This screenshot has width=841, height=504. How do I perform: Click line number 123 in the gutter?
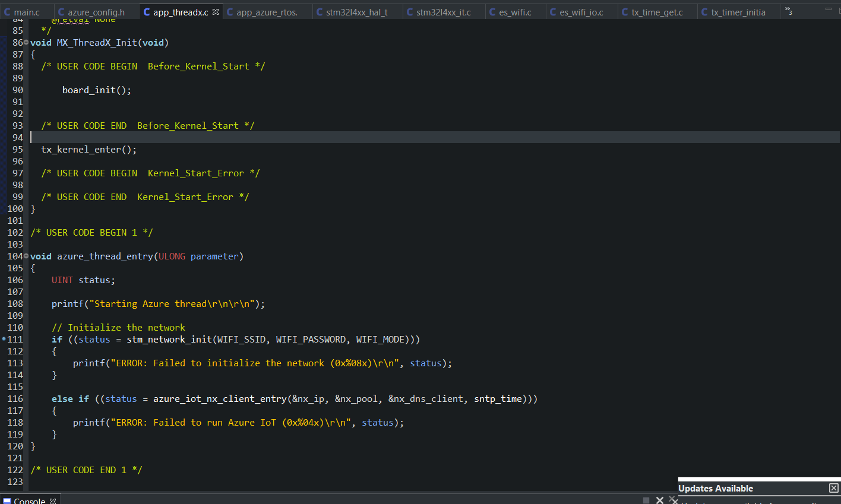click(x=15, y=482)
